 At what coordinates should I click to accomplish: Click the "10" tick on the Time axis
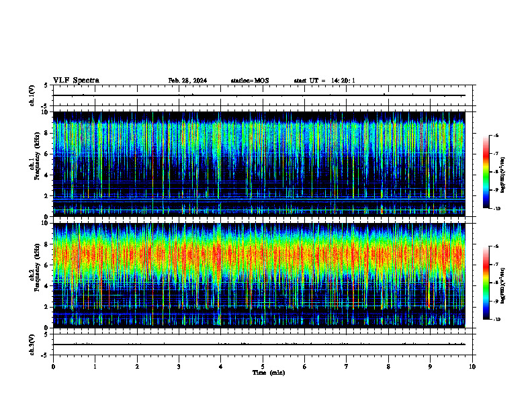click(472, 367)
